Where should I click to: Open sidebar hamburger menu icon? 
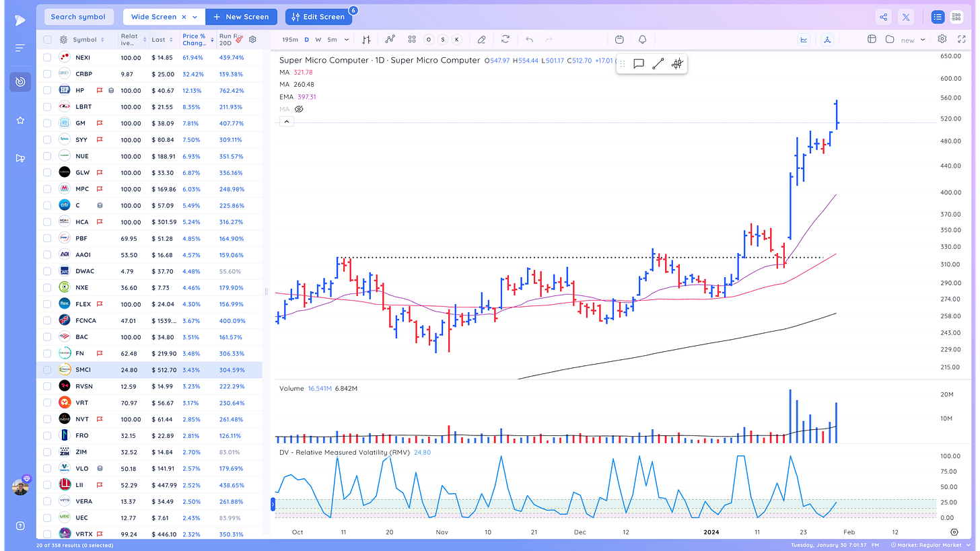(x=20, y=48)
